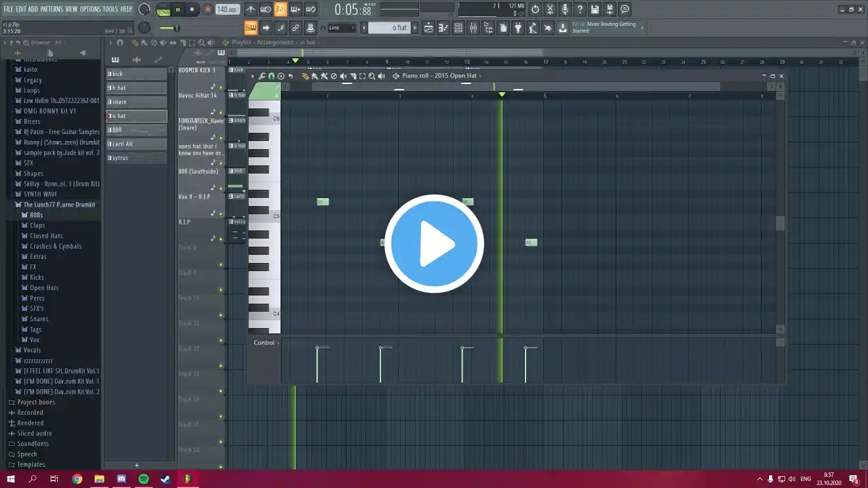
Task: Click the microphone recording icon
Action: pyautogui.click(x=565, y=9)
